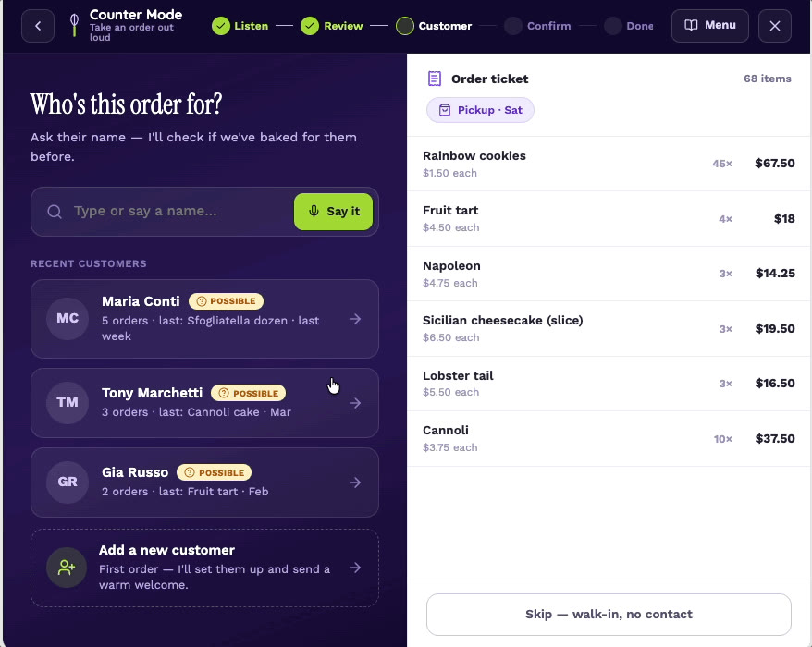Click the order ticket receipt icon

(x=435, y=79)
